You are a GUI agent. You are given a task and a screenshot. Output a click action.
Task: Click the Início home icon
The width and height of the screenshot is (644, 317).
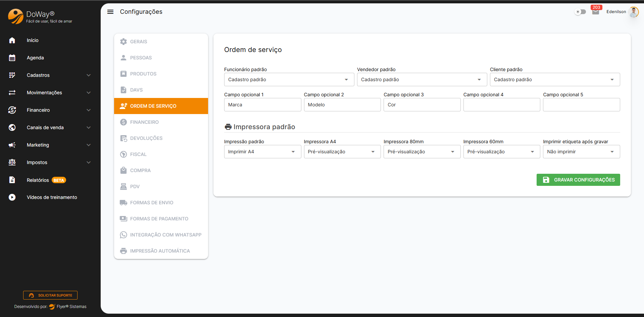[12, 40]
